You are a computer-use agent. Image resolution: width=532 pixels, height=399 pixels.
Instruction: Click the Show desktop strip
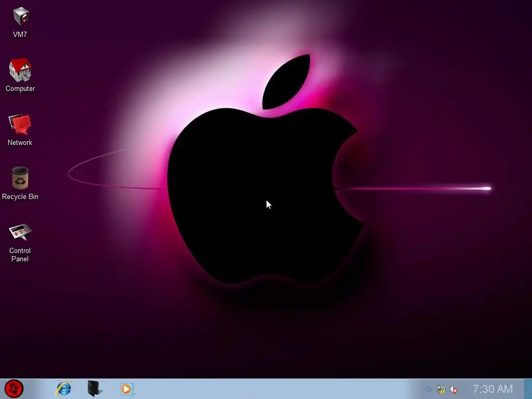click(x=528, y=389)
